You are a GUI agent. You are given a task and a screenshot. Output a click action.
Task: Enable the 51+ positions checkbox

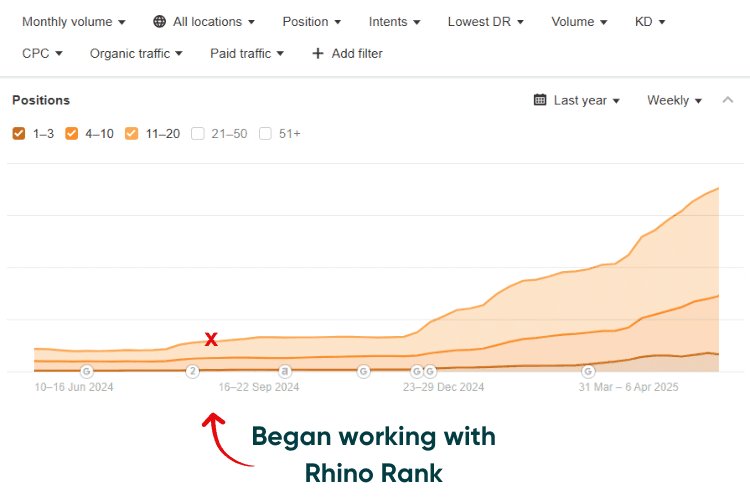click(x=265, y=133)
